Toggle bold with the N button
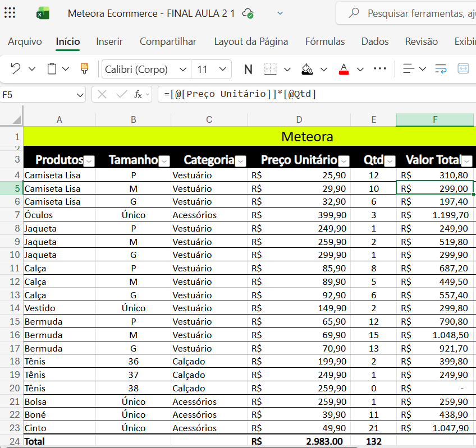The image size is (476, 448). [x=248, y=70]
